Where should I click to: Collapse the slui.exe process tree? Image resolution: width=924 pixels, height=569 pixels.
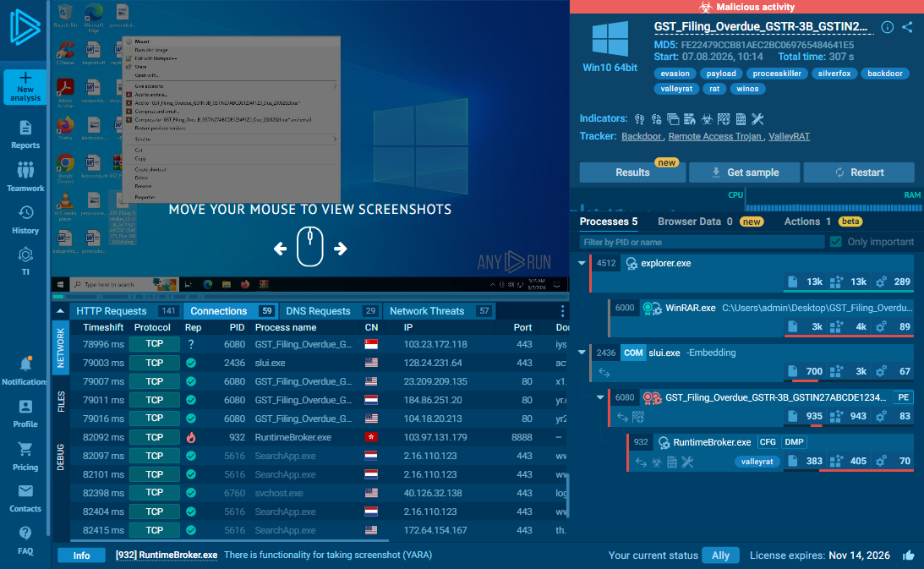(582, 353)
